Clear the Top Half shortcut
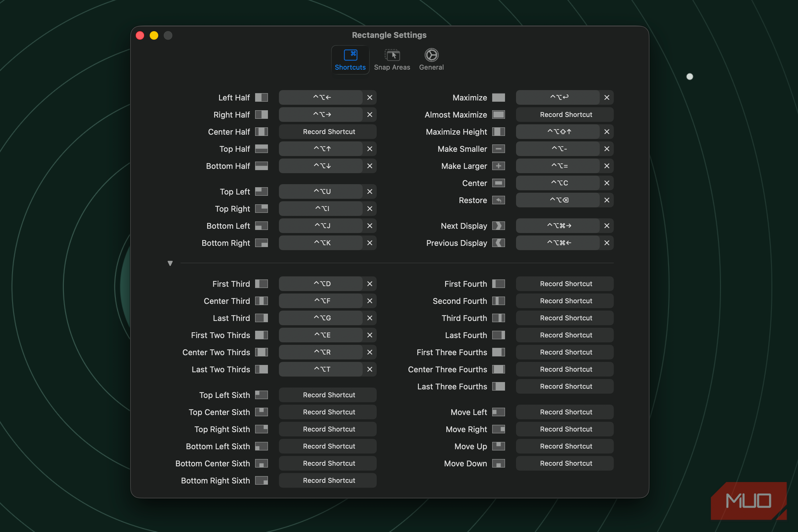798x532 pixels. click(x=370, y=149)
